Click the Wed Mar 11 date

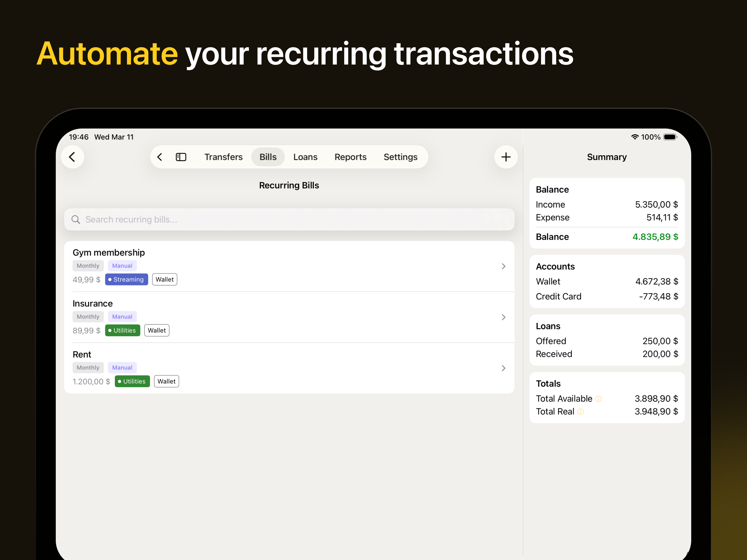[114, 137]
